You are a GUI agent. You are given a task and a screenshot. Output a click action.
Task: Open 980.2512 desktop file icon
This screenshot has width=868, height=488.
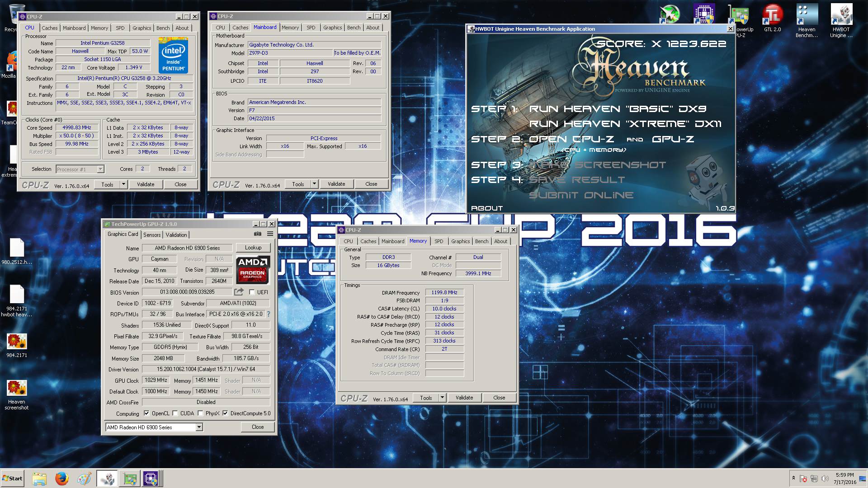click(17, 251)
